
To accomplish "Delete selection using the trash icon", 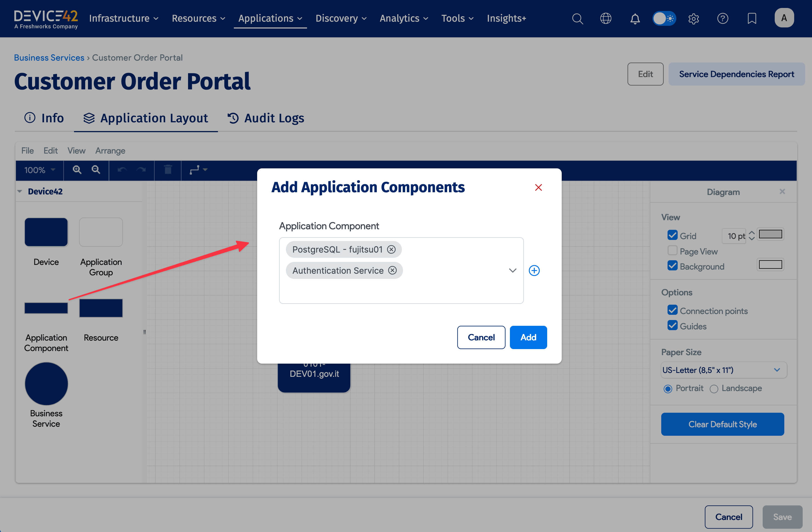I will click(167, 169).
